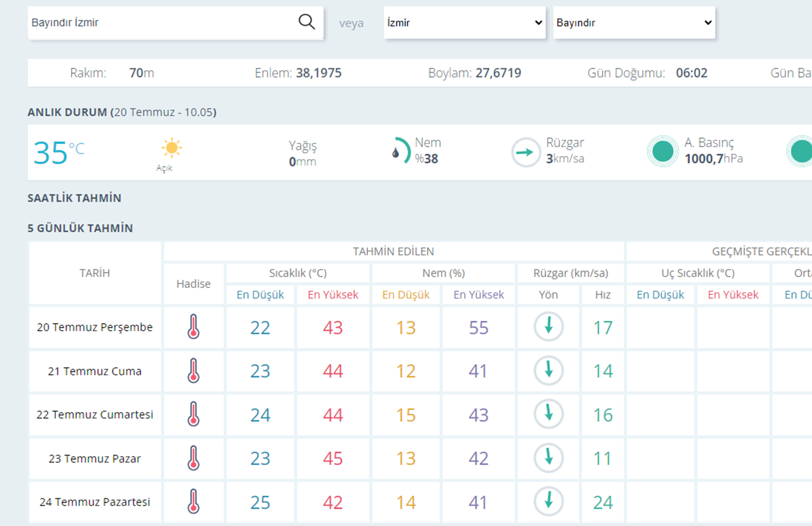
Task: Click the 21 Temmuz Cuma date cell
Action: pyautogui.click(x=95, y=371)
